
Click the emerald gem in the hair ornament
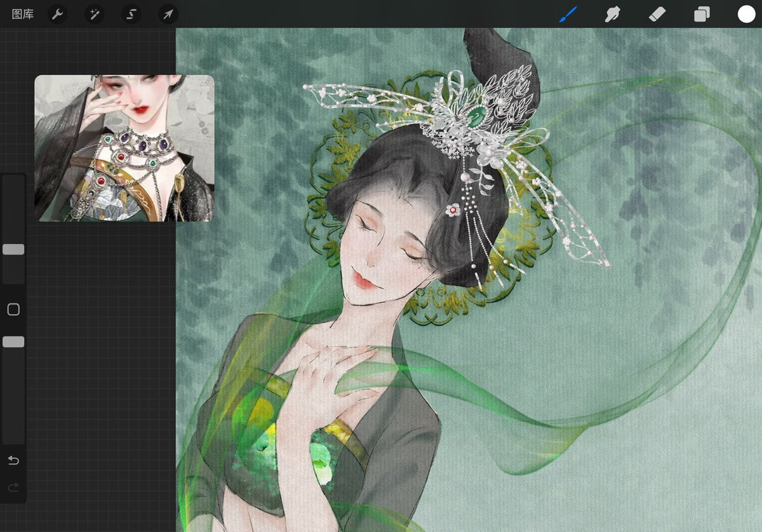tap(476, 114)
